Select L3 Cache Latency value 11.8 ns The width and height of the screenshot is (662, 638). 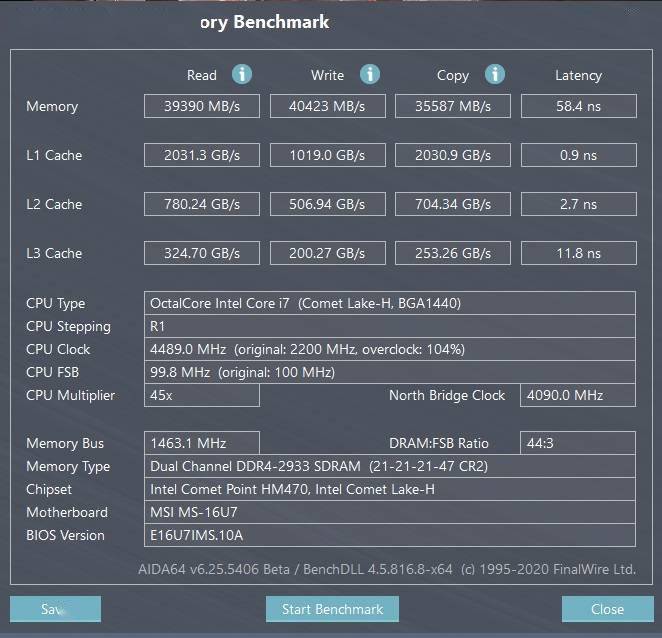tap(579, 253)
